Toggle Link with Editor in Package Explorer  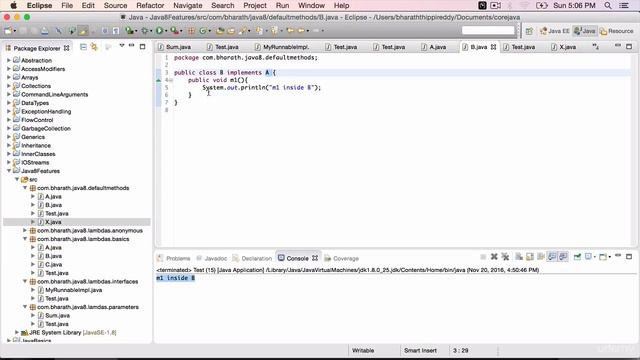pos(94,47)
